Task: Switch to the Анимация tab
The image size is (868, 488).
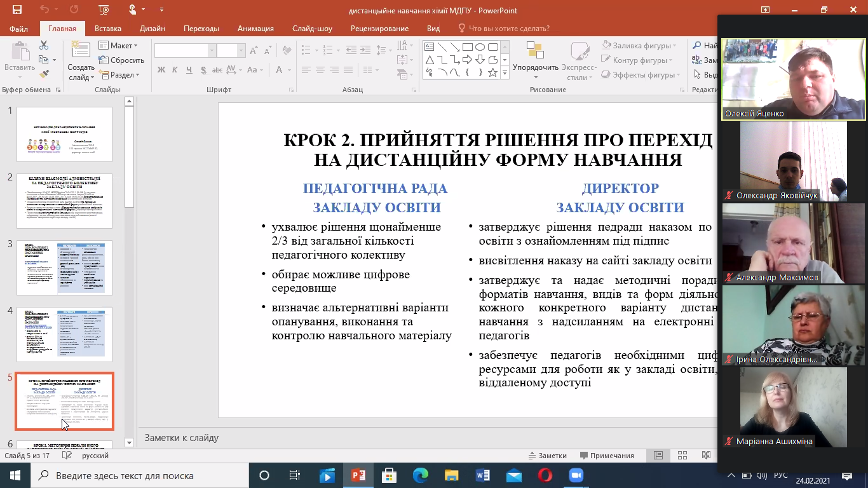Action: pyautogui.click(x=255, y=29)
